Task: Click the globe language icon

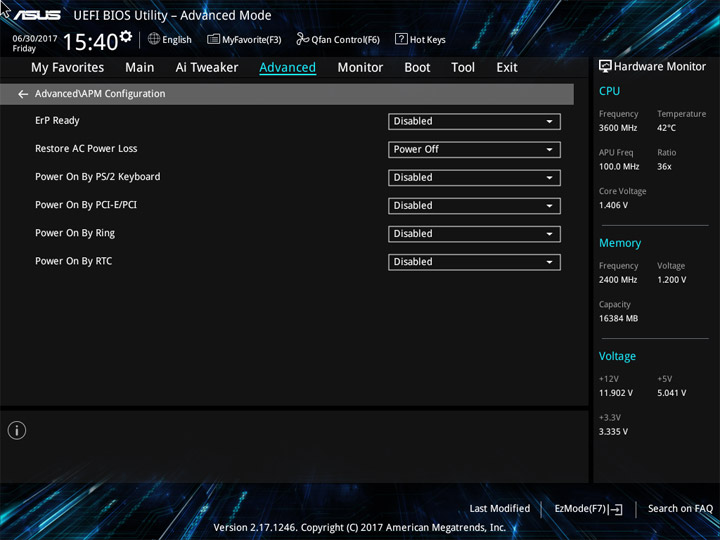Action: [154, 39]
